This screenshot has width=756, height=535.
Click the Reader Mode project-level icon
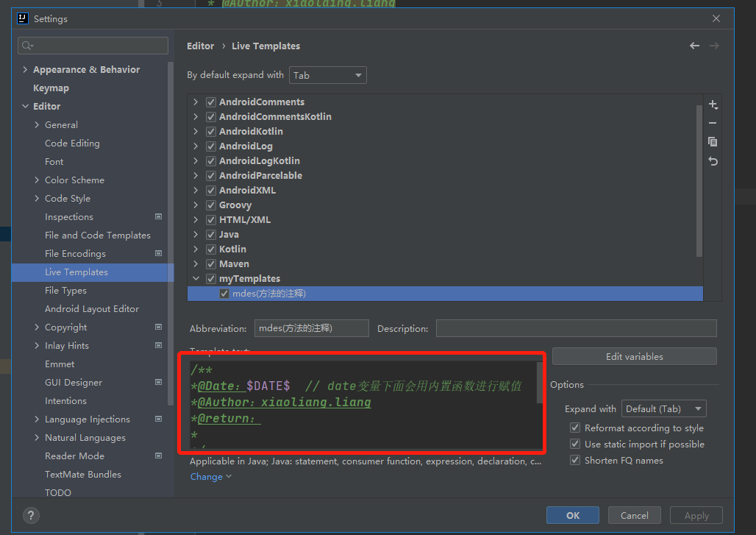coord(158,456)
